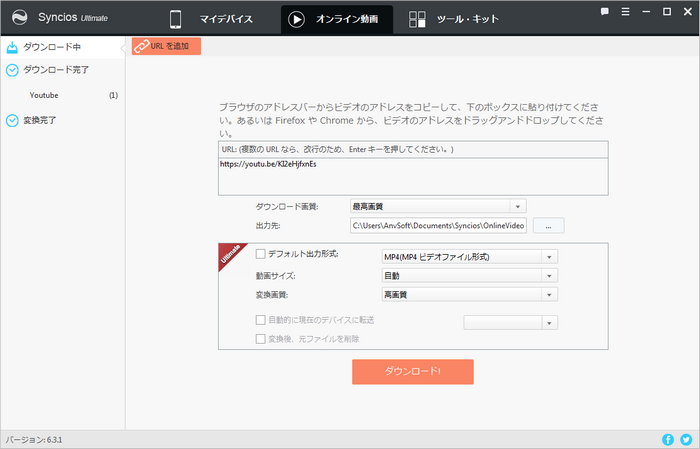Click the Youtube count (1) badge
This screenshot has height=449, width=700.
pyautogui.click(x=113, y=96)
